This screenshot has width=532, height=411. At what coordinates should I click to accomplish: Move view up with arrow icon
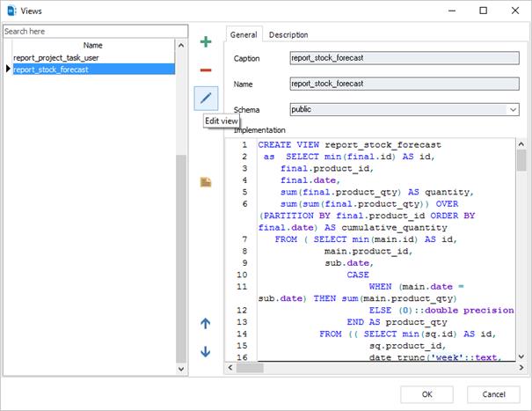205,323
